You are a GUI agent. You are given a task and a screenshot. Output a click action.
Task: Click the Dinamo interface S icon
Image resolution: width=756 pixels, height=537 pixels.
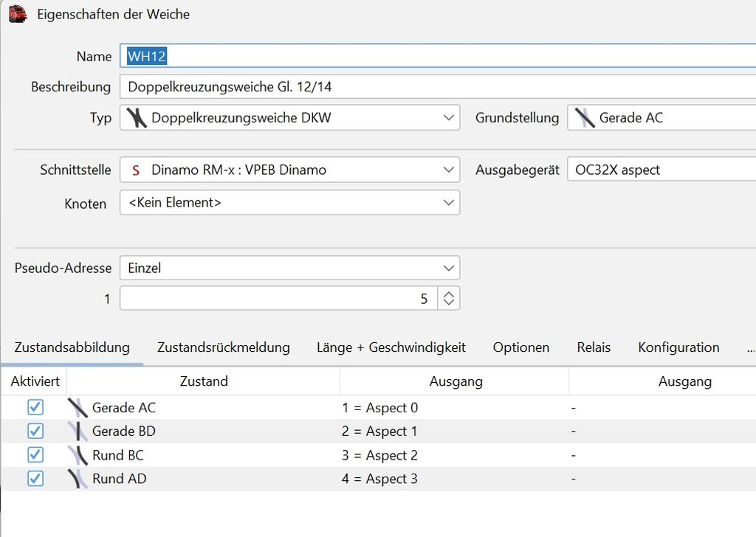(135, 170)
